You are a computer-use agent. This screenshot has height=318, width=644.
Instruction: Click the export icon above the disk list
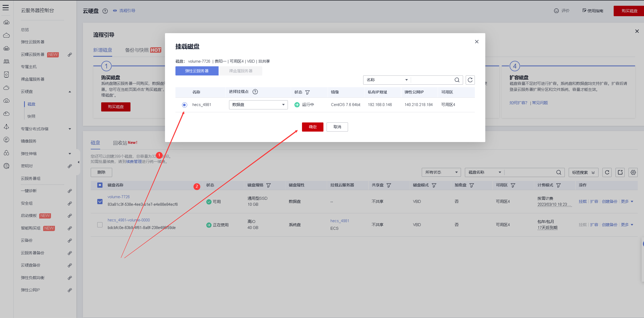[620, 172]
